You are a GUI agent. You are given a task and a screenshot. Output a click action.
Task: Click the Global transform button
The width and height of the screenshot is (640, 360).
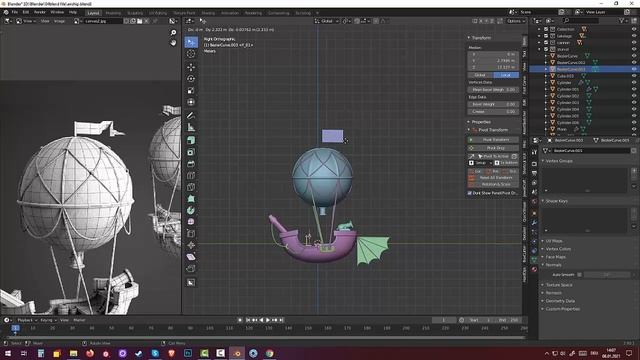click(480, 75)
